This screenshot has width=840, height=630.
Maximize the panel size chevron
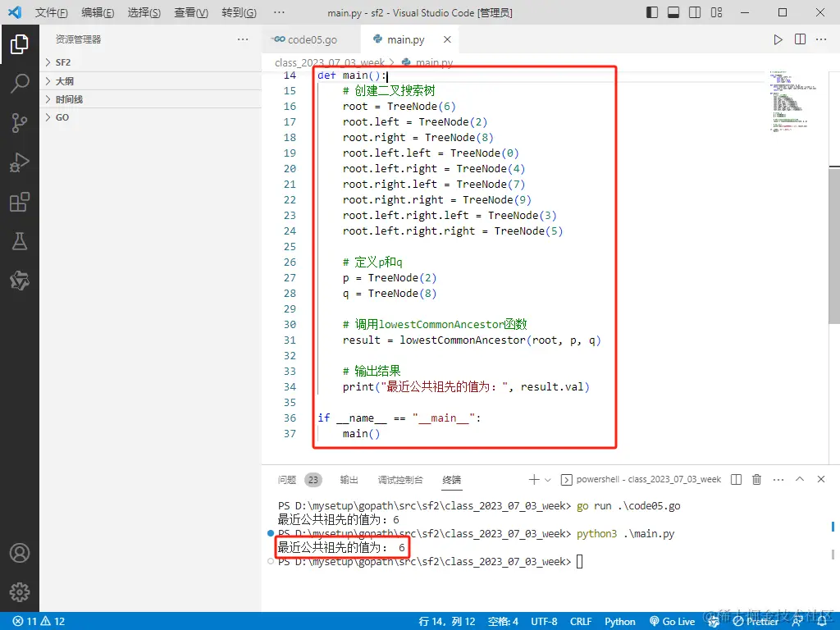point(799,479)
